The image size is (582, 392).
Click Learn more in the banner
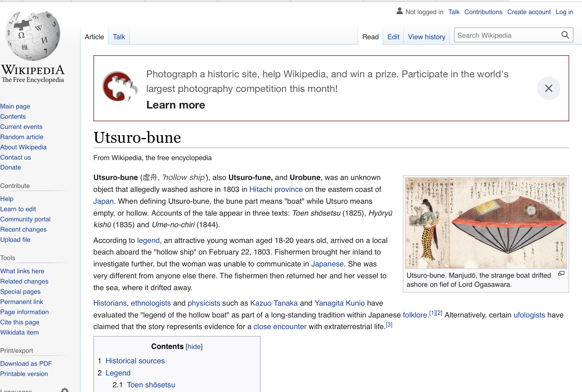tap(176, 105)
